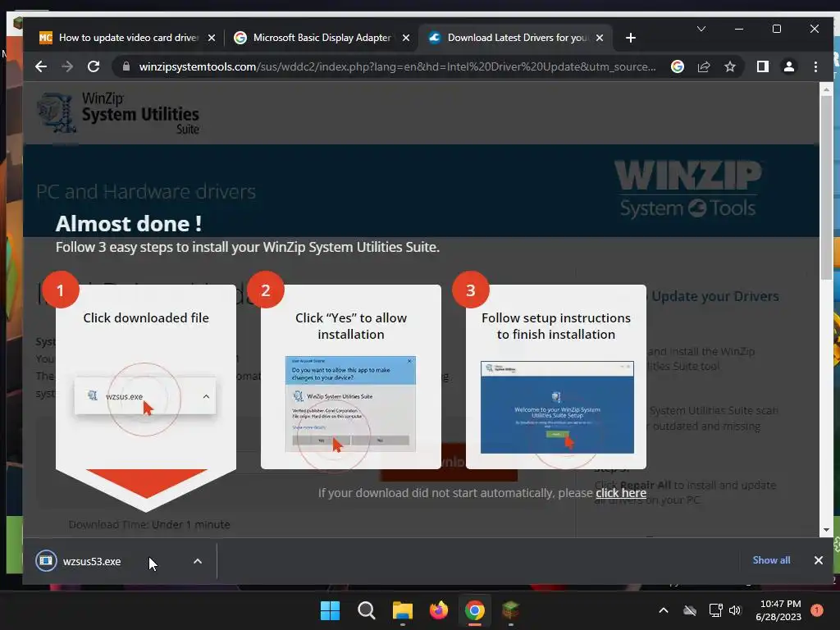Open the Chrome profile menu
This screenshot has height=630, width=840.
click(788, 66)
